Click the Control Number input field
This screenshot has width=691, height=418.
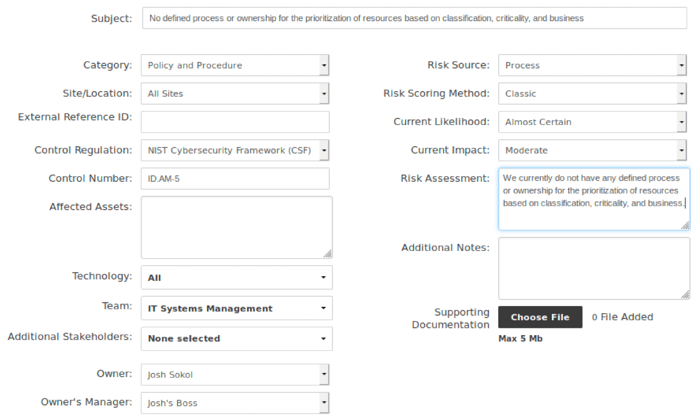click(235, 179)
